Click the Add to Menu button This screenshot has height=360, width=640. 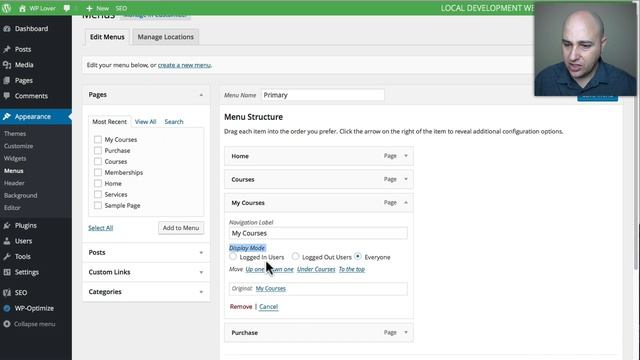181,228
